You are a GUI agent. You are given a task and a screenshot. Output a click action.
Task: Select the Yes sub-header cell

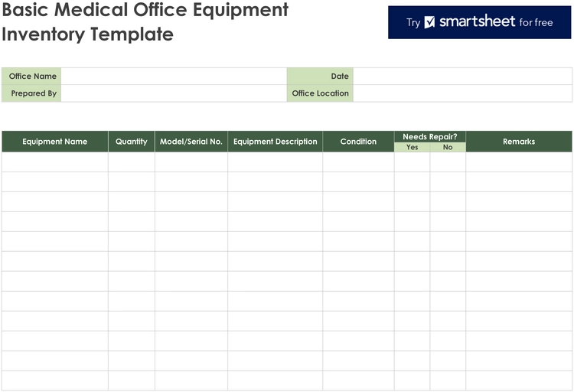pos(413,147)
